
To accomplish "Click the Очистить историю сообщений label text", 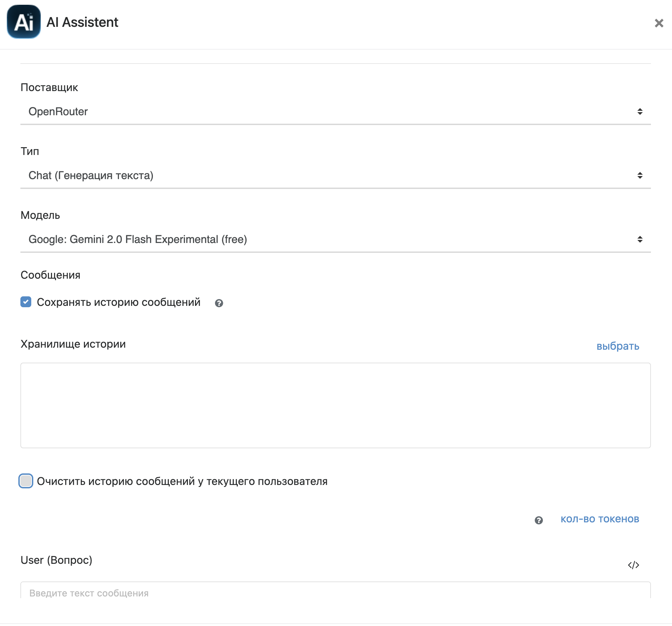I will click(182, 481).
